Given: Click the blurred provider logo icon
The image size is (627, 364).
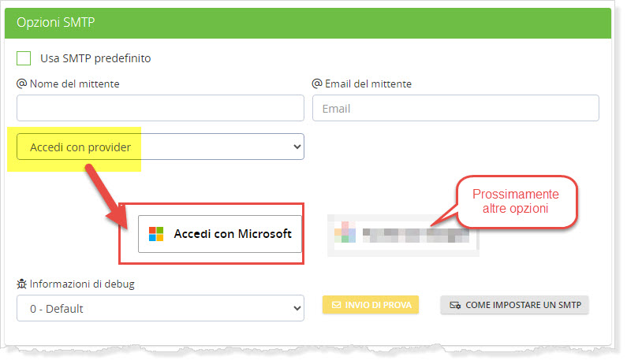Looking at the screenshot, I should pyautogui.click(x=345, y=234).
